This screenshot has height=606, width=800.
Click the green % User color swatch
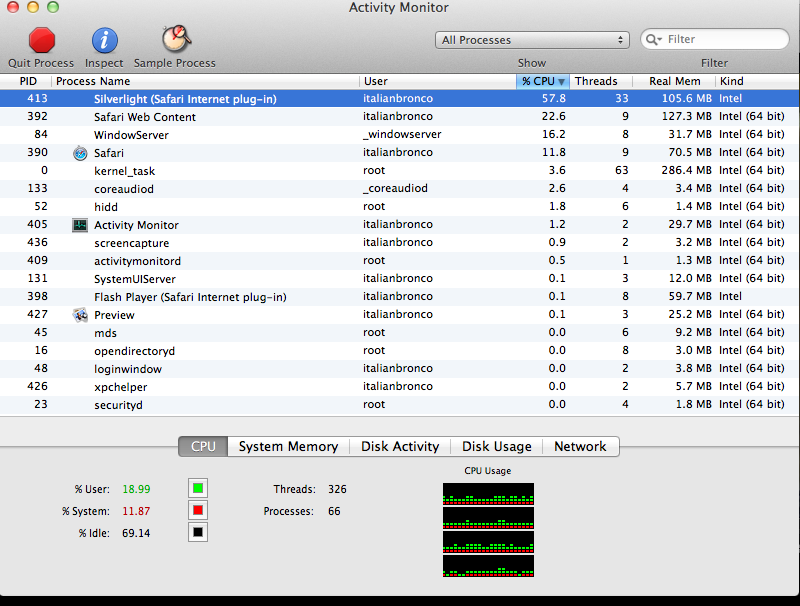(198, 489)
